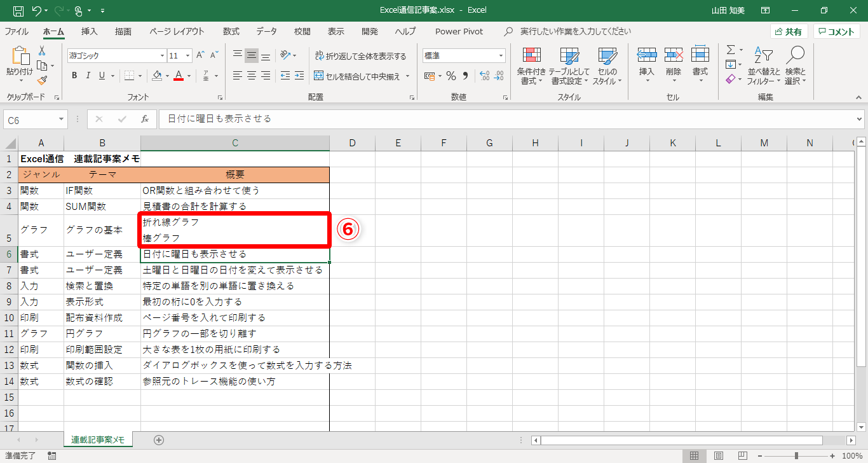Apply percent style to the cell
The width and height of the screenshot is (868, 463).
(451, 76)
